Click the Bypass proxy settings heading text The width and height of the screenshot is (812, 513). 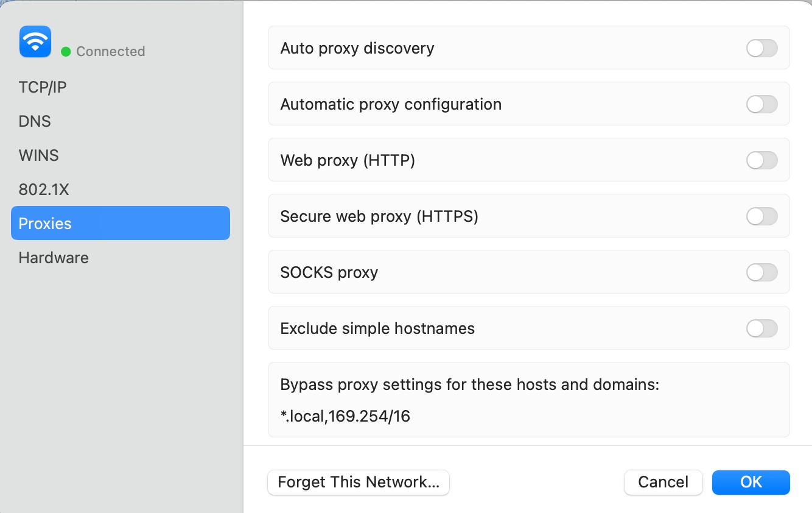pyautogui.click(x=469, y=385)
